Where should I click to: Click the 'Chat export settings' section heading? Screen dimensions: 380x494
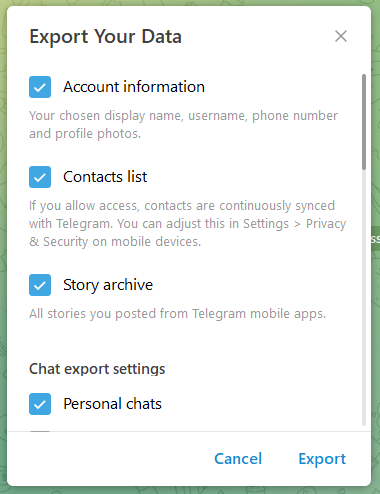[97, 369]
